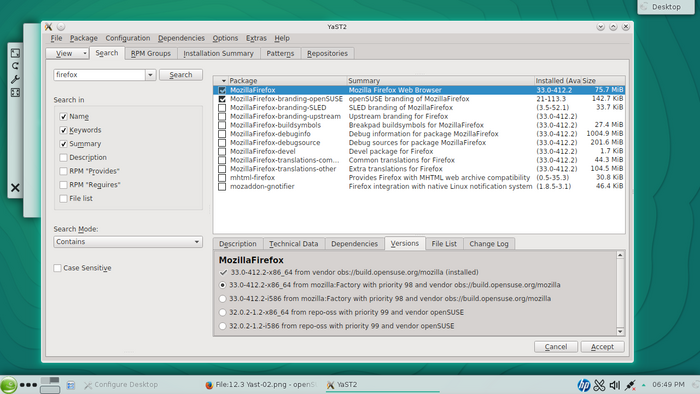Open the View dropdown button
700x394 pixels.
click(67, 53)
